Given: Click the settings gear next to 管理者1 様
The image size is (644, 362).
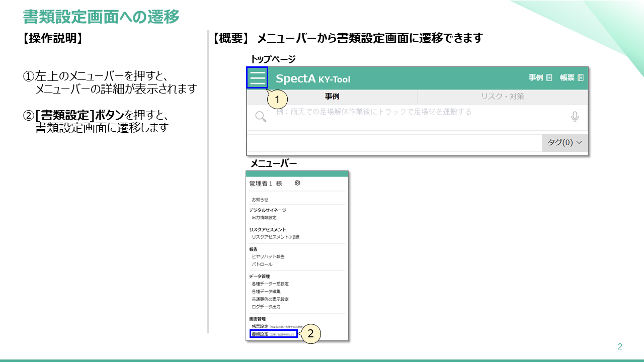Looking at the screenshot, I should pos(297,183).
